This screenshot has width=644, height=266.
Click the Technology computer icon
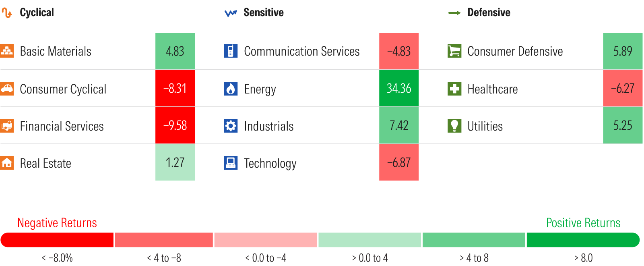tap(231, 163)
